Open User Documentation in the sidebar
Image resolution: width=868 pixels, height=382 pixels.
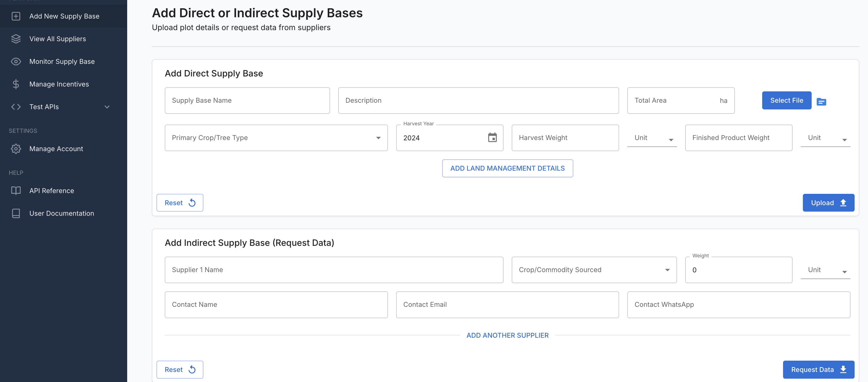61,213
